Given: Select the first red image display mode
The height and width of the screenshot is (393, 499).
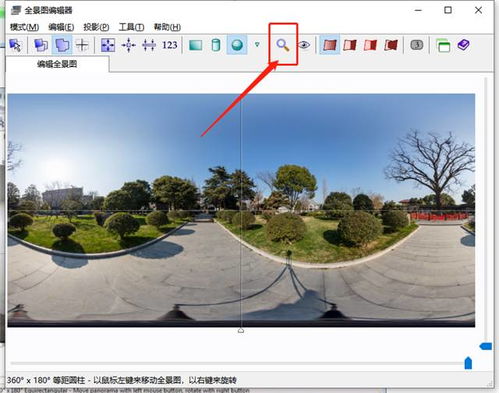Looking at the screenshot, I should [330, 45].
